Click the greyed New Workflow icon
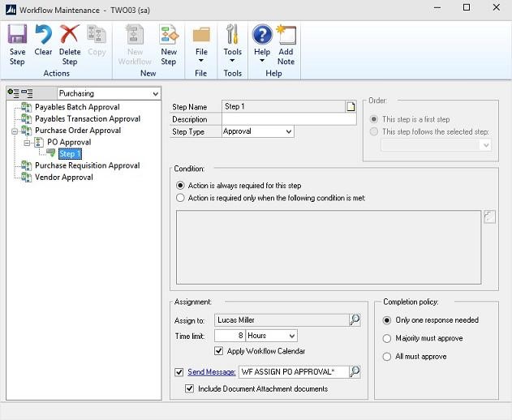This screenshot has height=420, width=512. tap(135, 34)
